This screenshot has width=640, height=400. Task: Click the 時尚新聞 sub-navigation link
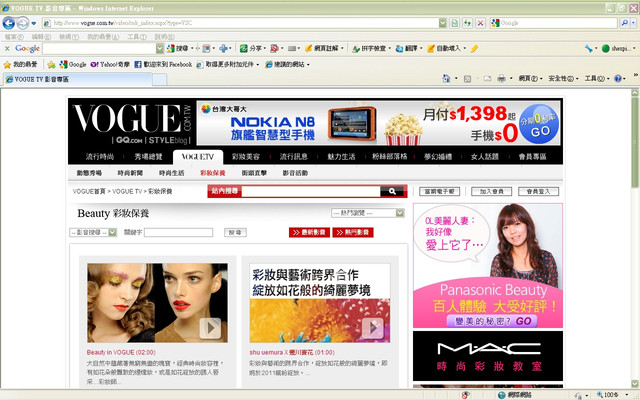point(130,173)
